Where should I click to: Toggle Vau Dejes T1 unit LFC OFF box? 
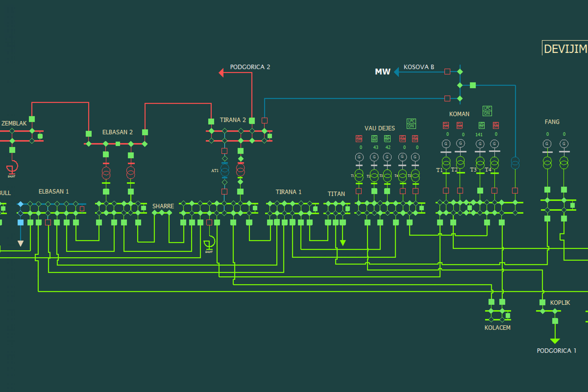[359, 138]
